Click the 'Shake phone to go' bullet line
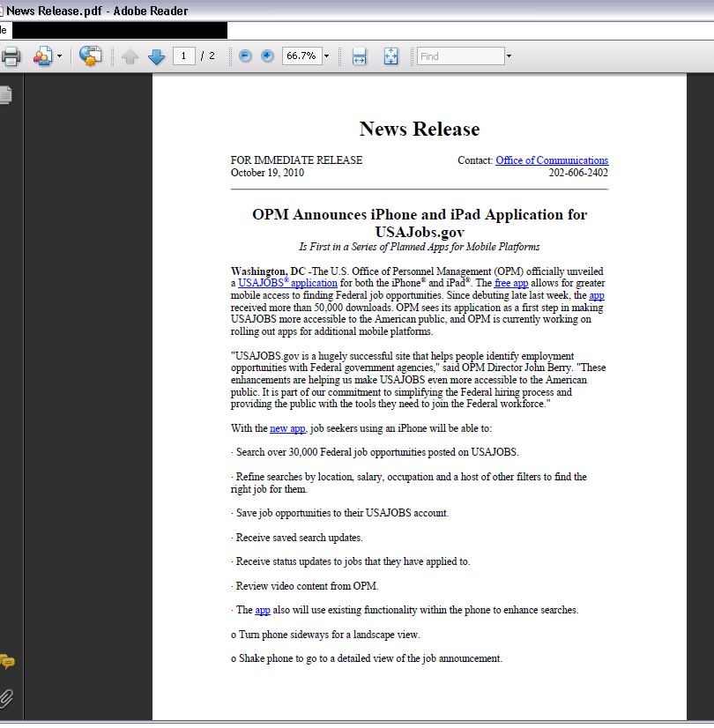714x728 pixels. pos(367,659)
